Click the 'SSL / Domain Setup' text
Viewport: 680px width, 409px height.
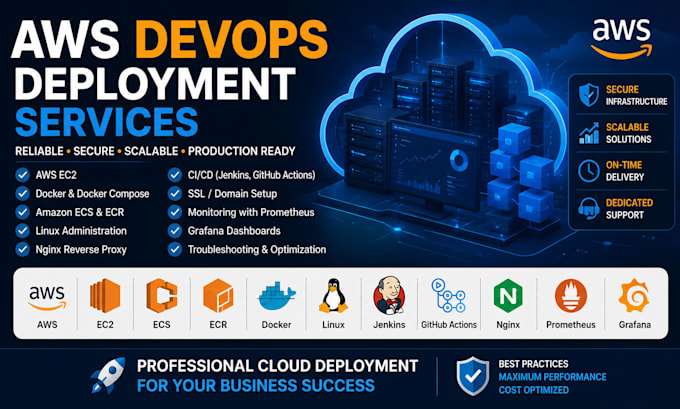click(232, 194)
